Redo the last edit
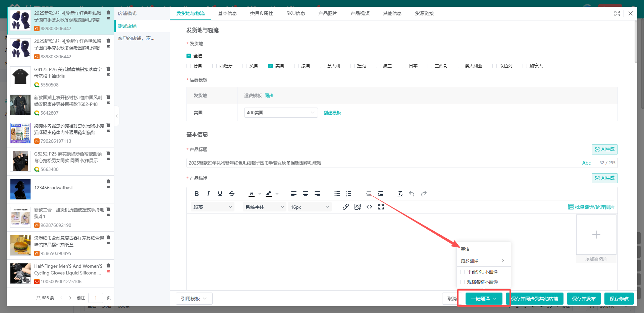644x313 pixels. (x=424, y=194)
